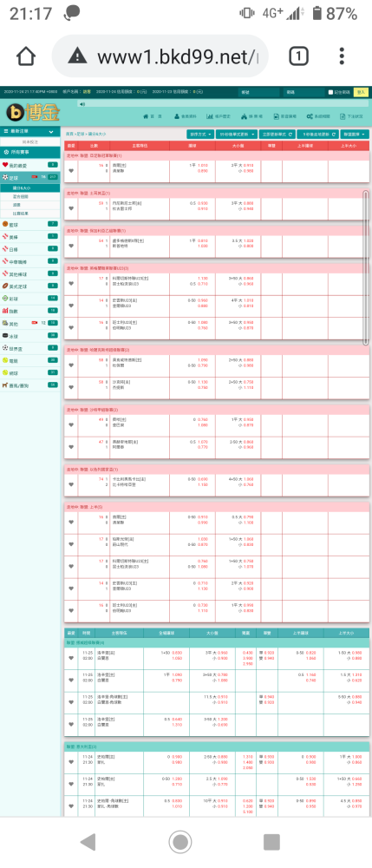Image resolution: width=372 pixels, height=868 pixels.
Task: Open the 聯盟選擇 league filter dropdown
Action: tap(355, 134)
